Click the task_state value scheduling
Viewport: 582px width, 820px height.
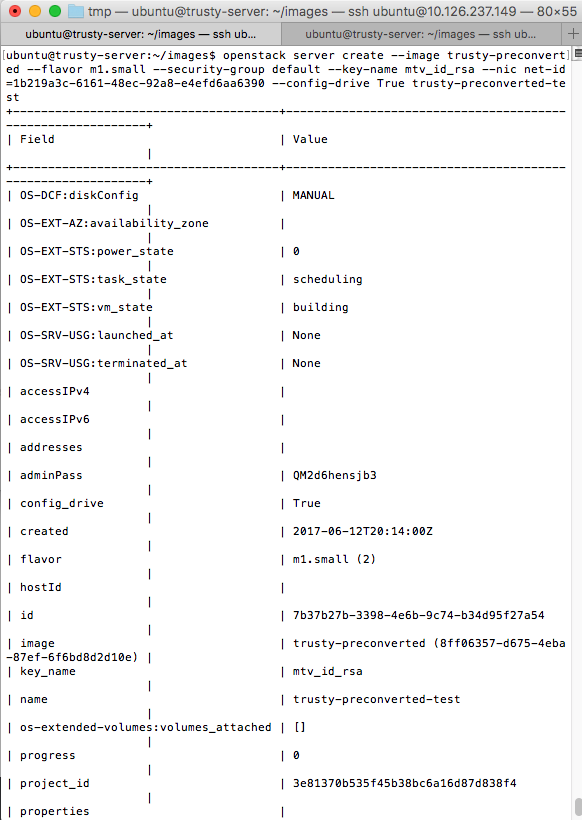tap(327, 279)
